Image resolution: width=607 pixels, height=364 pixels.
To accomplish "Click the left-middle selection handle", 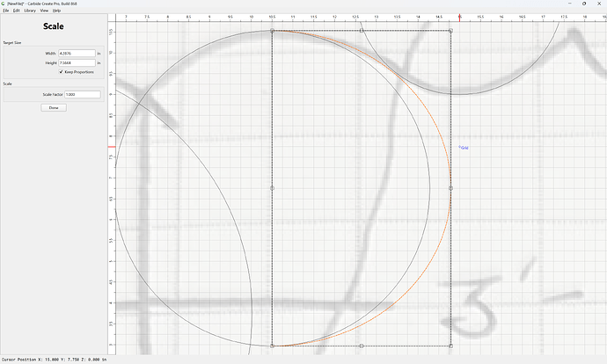I will [x=272, y=188].
